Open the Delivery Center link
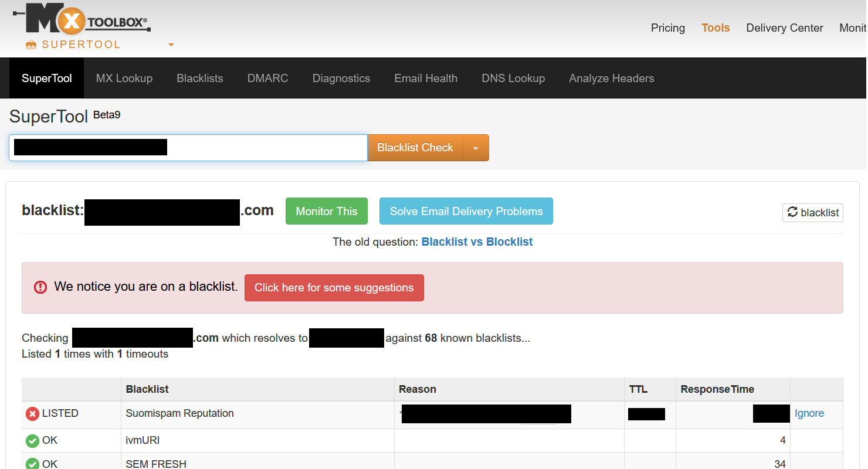 click(785, 28)
